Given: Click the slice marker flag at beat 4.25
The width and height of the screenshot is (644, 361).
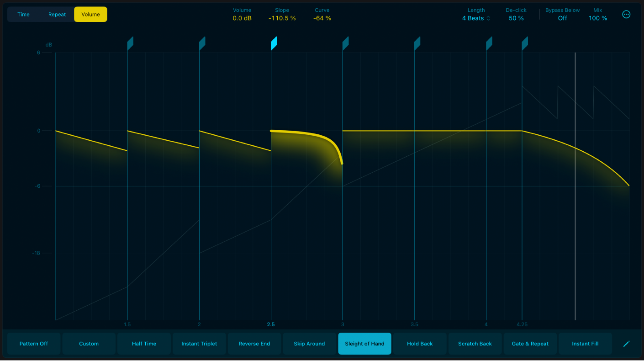Looking at the screenshot, I should [x=524, y=42].
